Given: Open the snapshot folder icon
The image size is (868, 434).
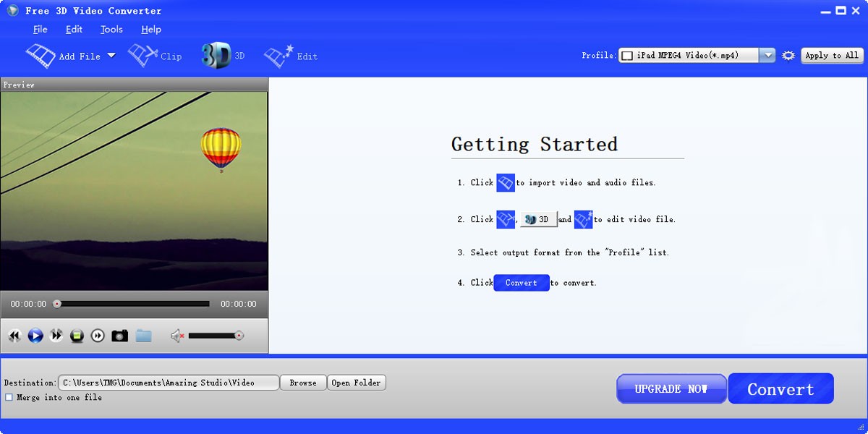Looking at the screenshot, I should click(x=143, y=335).
